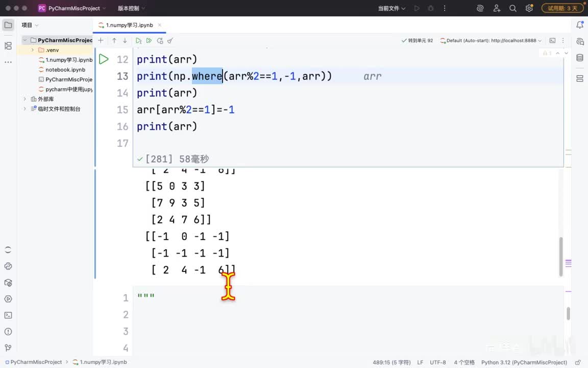This screenshot has height=368, width=588.
Task: Click caret position 489:15 indicator
Action: [391, 362]
